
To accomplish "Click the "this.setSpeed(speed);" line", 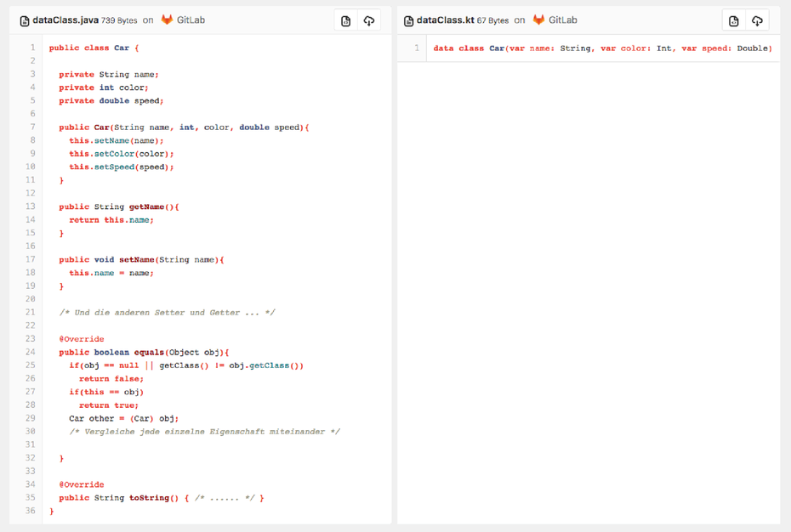I will coord(122,167).
